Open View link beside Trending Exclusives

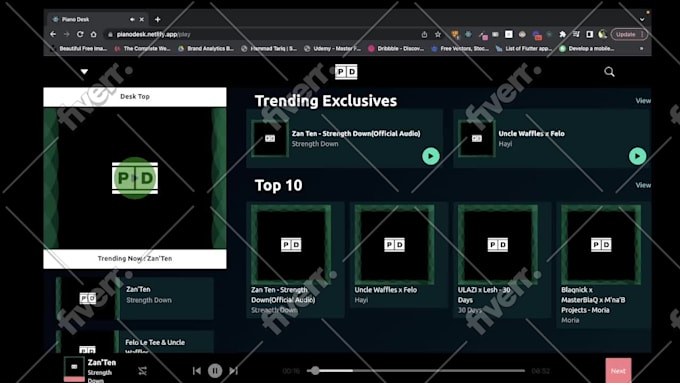pyautogui.click(x=643, y=101)
